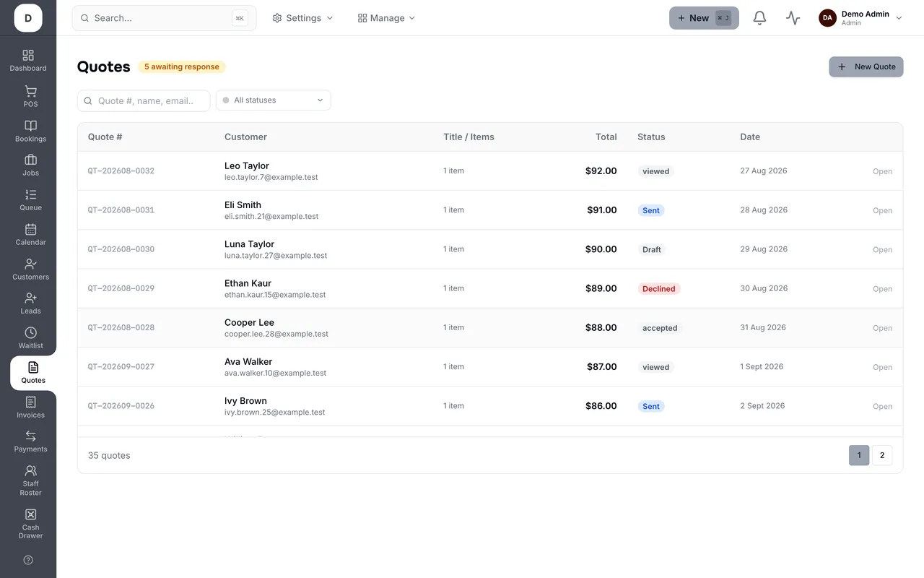Click the $91.00 total amount
Screen dimensions: 924x578
point(602,210)
